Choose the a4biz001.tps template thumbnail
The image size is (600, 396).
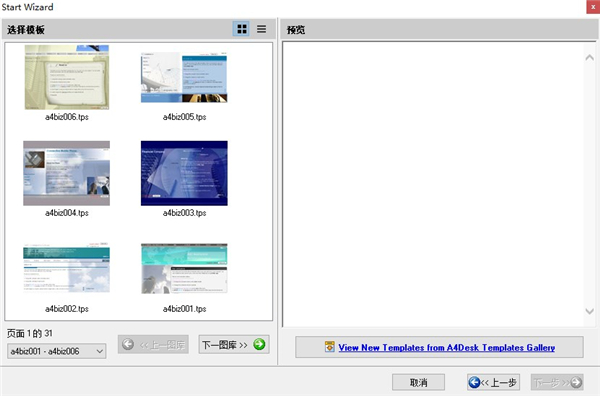pyautogui.click(x=184, y=269)
